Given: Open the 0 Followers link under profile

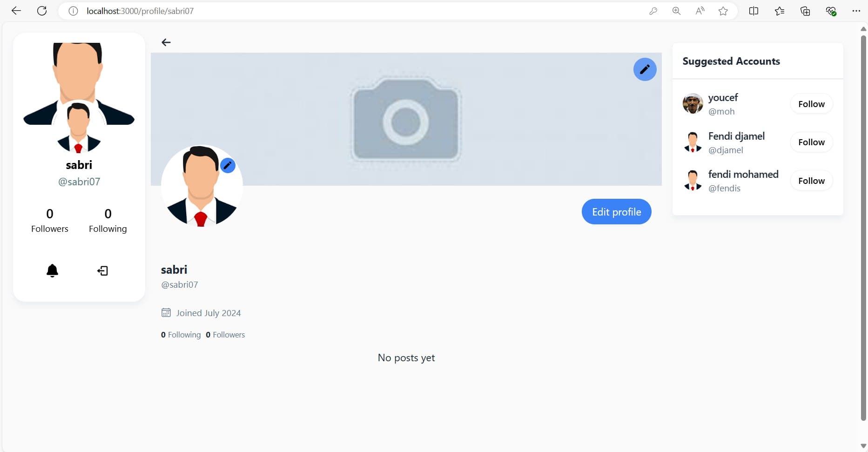Looking at the screenshot, I should click(x=225, y=335).
